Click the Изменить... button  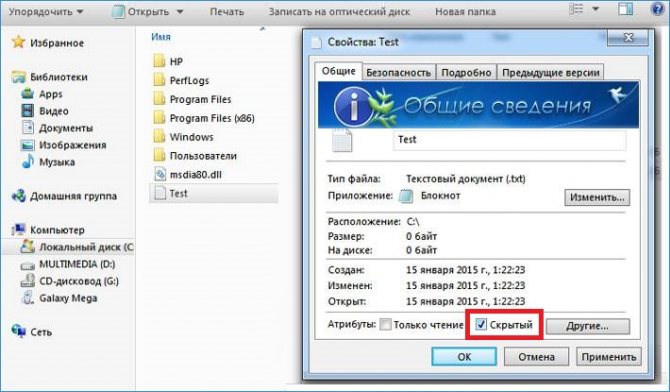coord(597,197)
